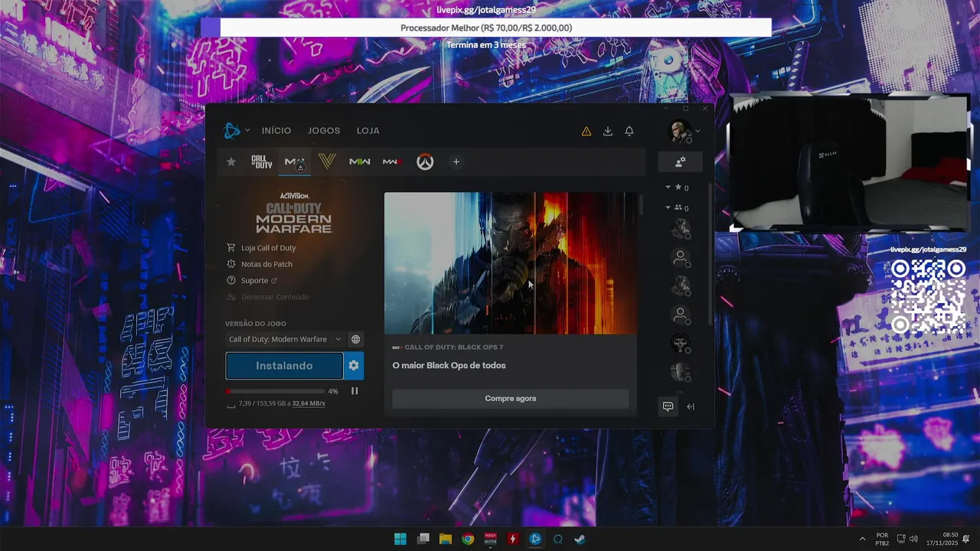Click Battle.net icon in taskbar
Viewport: 980px width, 551px height.
click(535, 539)
